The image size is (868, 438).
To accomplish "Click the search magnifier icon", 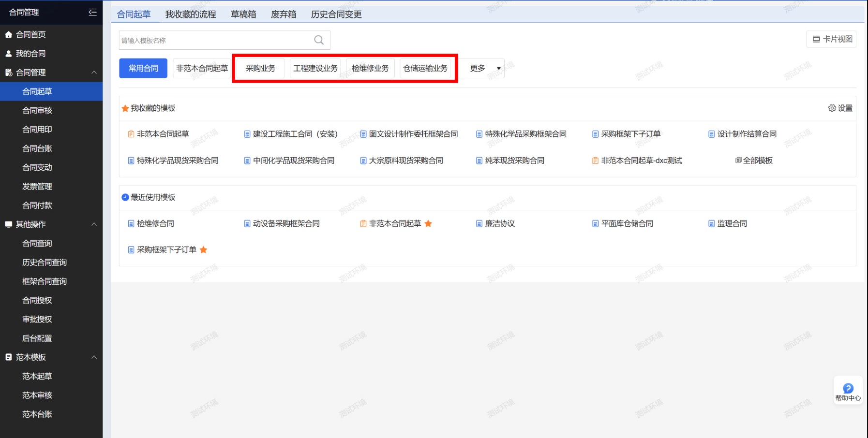I will click(319, 40).
